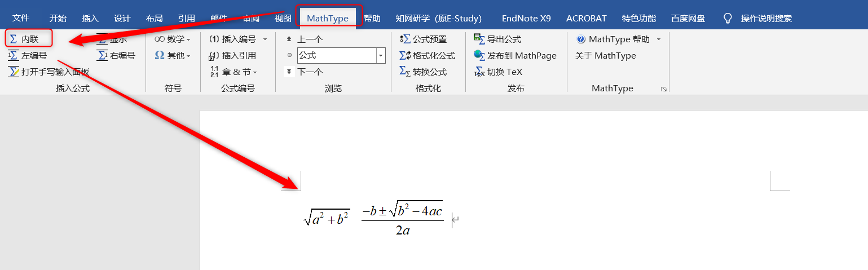Image resolution: width=868 pixels, height=270 pixels.
Task: Click the 公式 browse combo box field
Action: point(336,55)
